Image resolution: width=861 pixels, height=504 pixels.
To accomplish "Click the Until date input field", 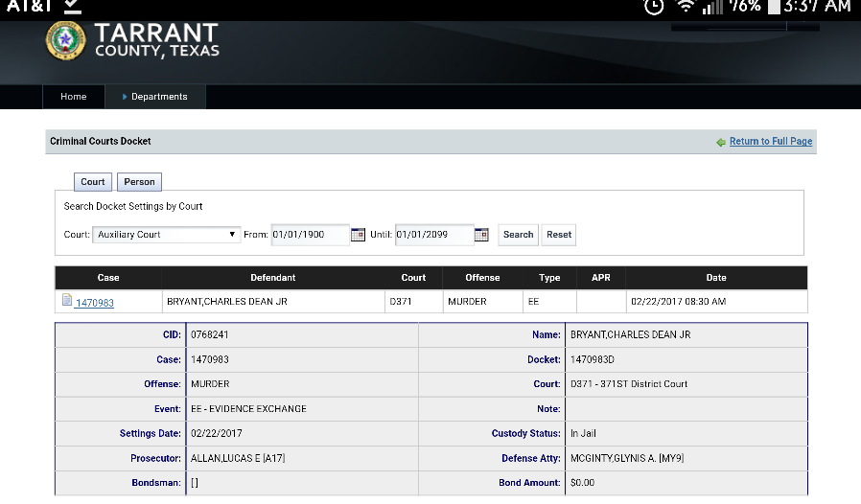I will point(433,235).
